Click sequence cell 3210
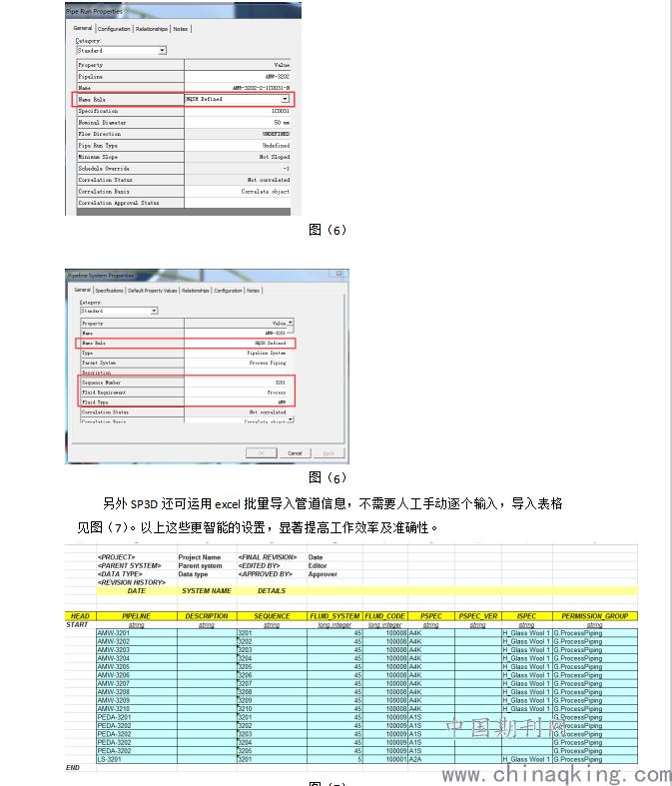This screenshot has width=672, height=786. click(273, 709)
